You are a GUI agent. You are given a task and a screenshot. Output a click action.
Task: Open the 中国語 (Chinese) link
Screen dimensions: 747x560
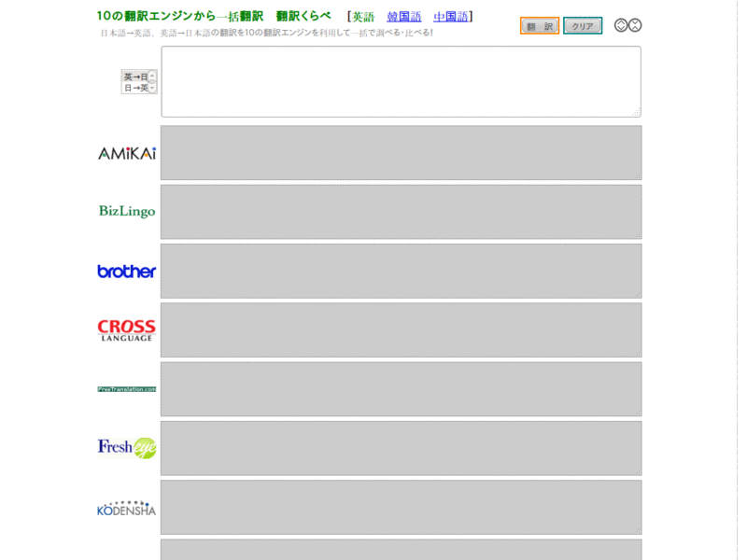click(x=451, y=17)
